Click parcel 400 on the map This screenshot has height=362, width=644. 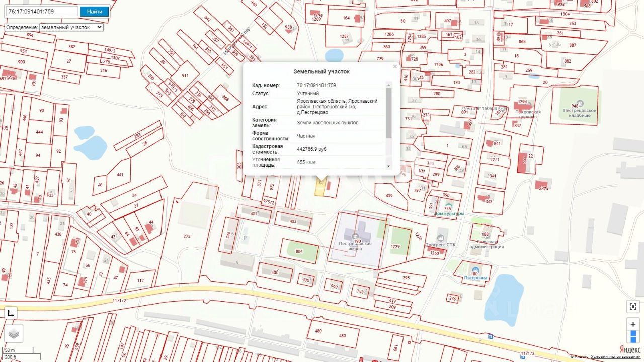(275, 273)
